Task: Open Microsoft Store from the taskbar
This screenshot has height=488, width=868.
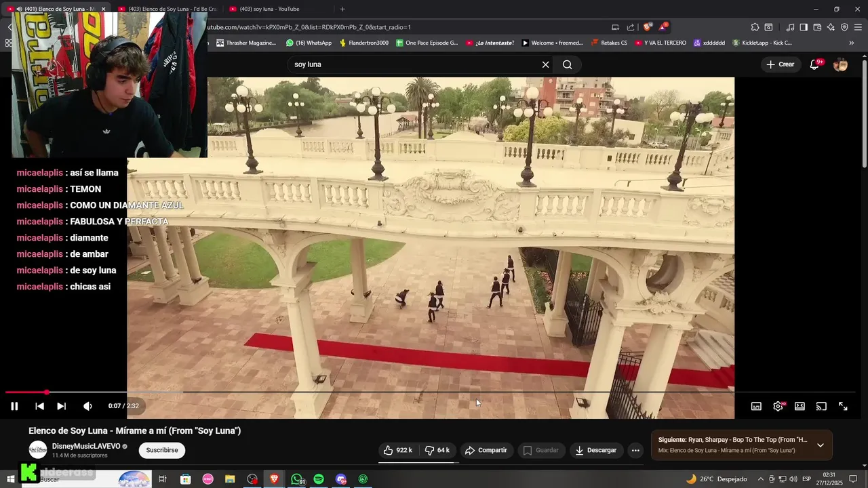Action: [185, 479]
